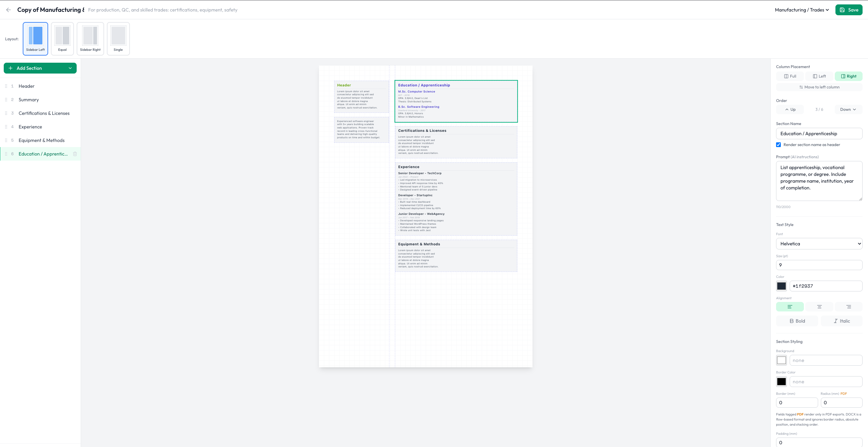868x447 pixels.
Task: Click the font Size (pt) field
Action: click(x=819, y=265)
